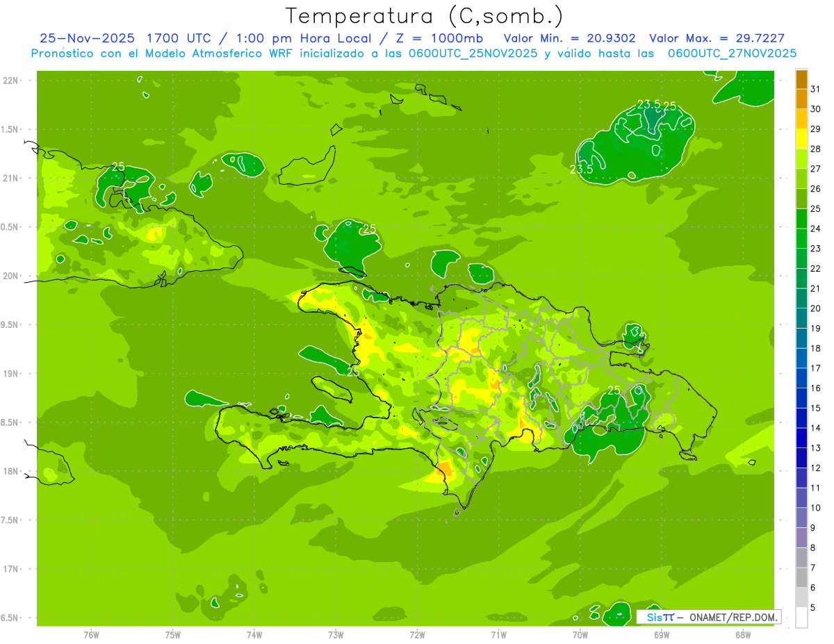Click the legend value '12'
Screen dimensions: 834x644
point(815,468)
